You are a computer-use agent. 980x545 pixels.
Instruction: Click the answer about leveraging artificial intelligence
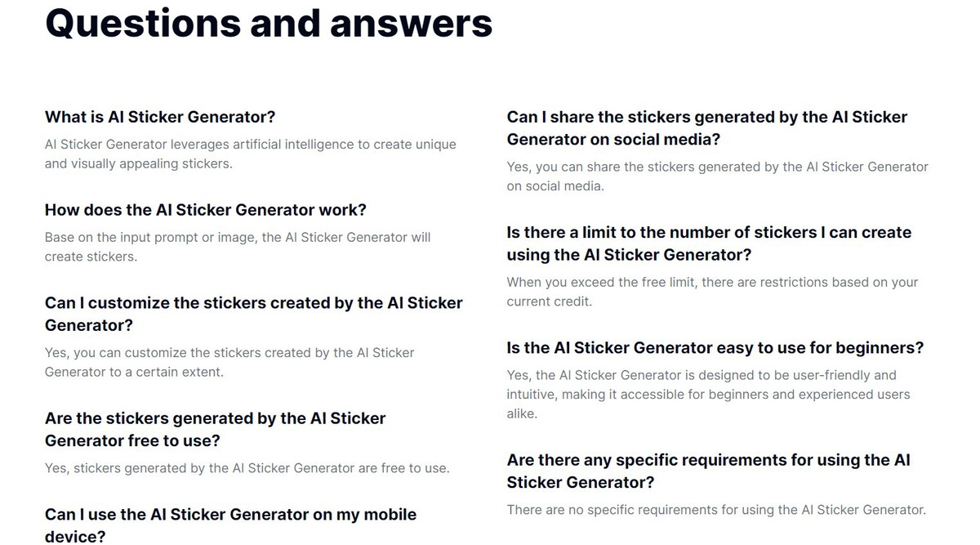point(251,154)
